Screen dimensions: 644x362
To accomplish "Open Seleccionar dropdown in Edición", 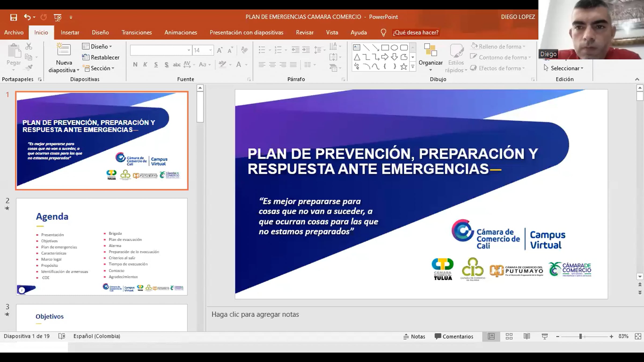I will (x=563, y=68).
